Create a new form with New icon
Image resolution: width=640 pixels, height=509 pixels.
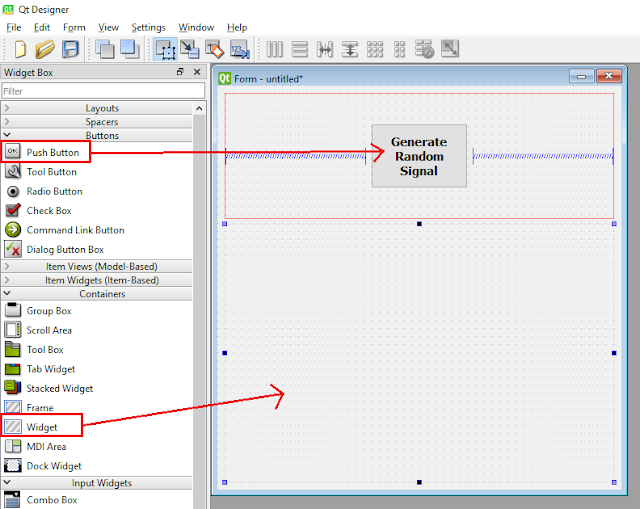pyautogui.click(x=20, y=49)
